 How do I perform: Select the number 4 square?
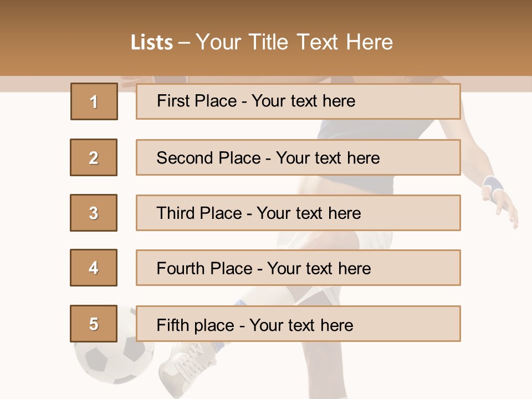click(x=94, y=268)
